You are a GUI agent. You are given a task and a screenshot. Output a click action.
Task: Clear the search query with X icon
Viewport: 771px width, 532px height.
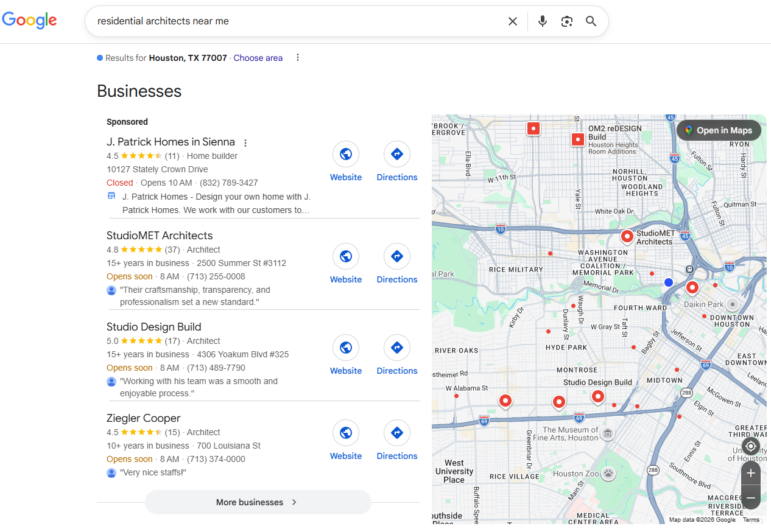click(x=513, y=21)
